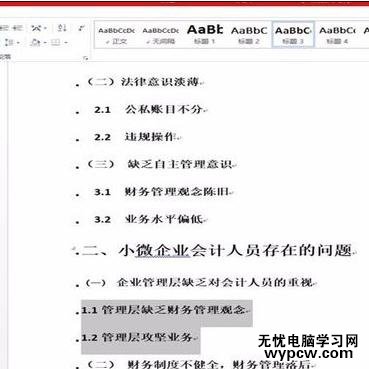Open the paragraph settings dialog launcher
Viewport: 369px width, 369px height.
(x=86, y=58)
